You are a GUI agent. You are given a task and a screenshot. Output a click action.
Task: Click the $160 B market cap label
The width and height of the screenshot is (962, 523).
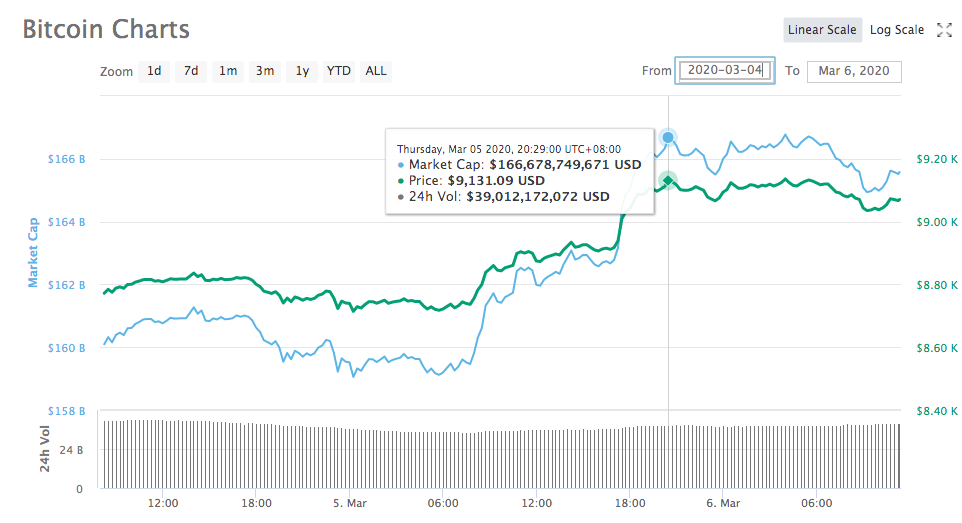pos(66,348)
